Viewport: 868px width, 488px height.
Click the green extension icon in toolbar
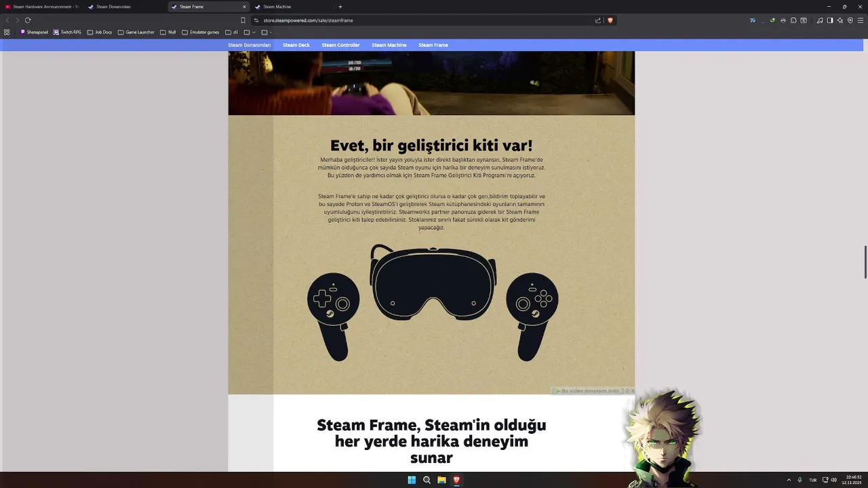[x=773, y=20]
